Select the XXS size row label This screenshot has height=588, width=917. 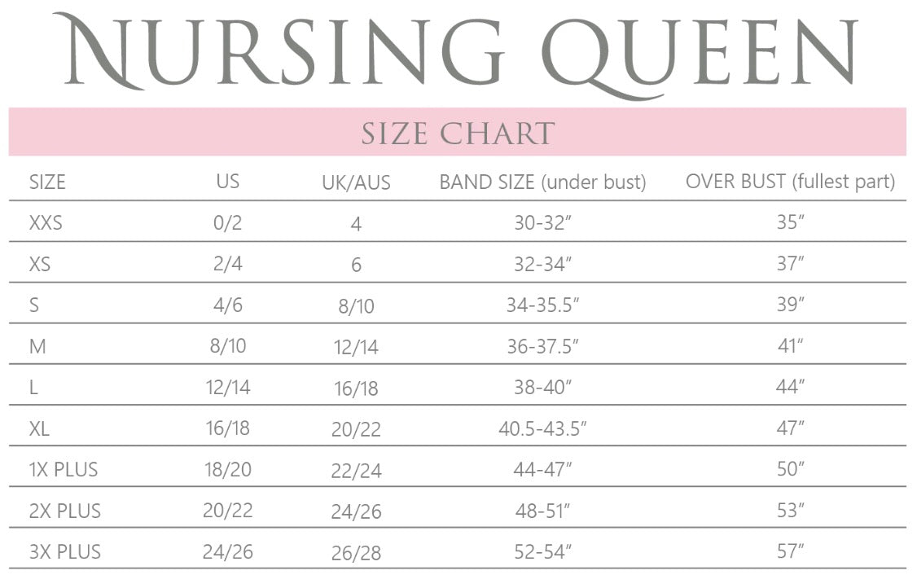(x=46, y=222)
